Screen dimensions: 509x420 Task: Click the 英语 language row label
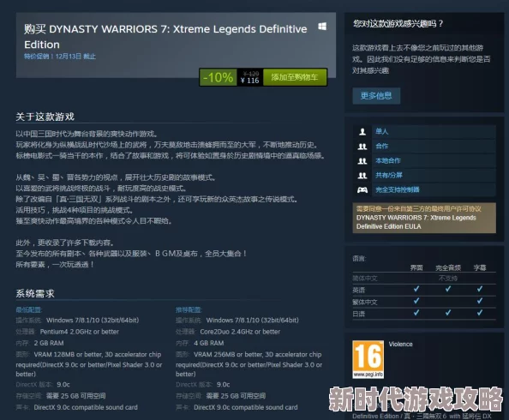click(359, 290)
